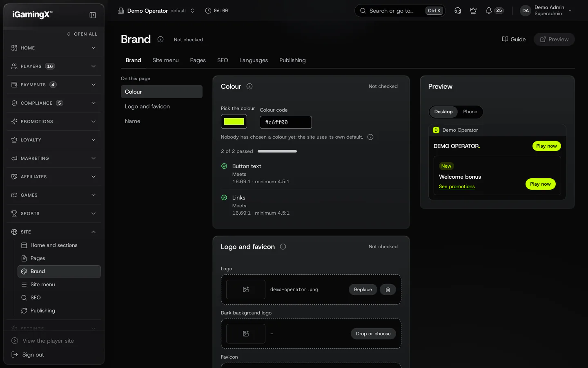Click the info icon next to Brand title
This screenshot has height=368, width=588.
160,39
